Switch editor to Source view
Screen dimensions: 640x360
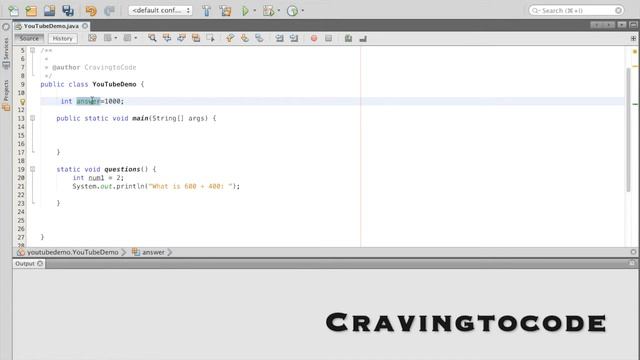[29, 38]
